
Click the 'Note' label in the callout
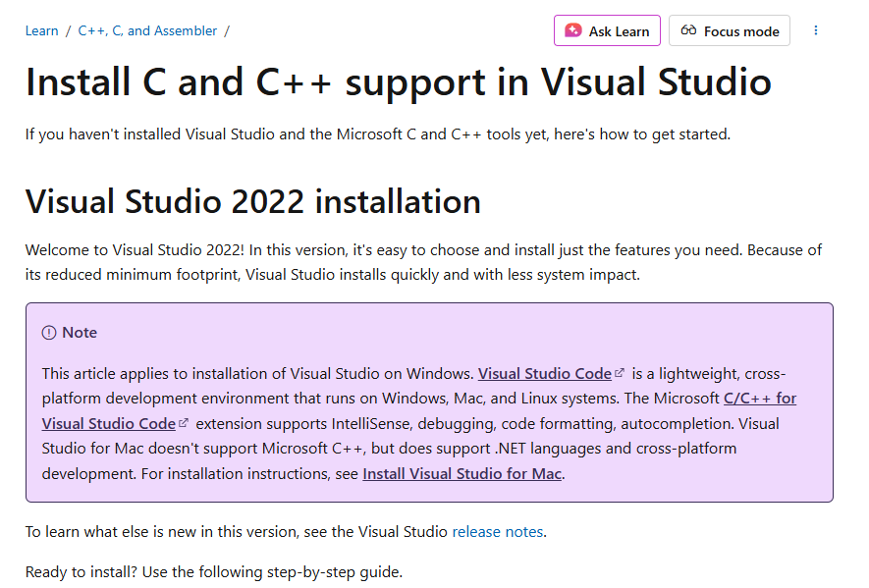[80, 333]
